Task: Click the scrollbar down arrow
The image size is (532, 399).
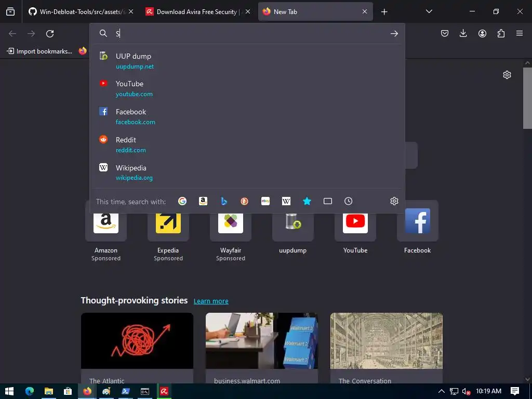Action: 527,379
